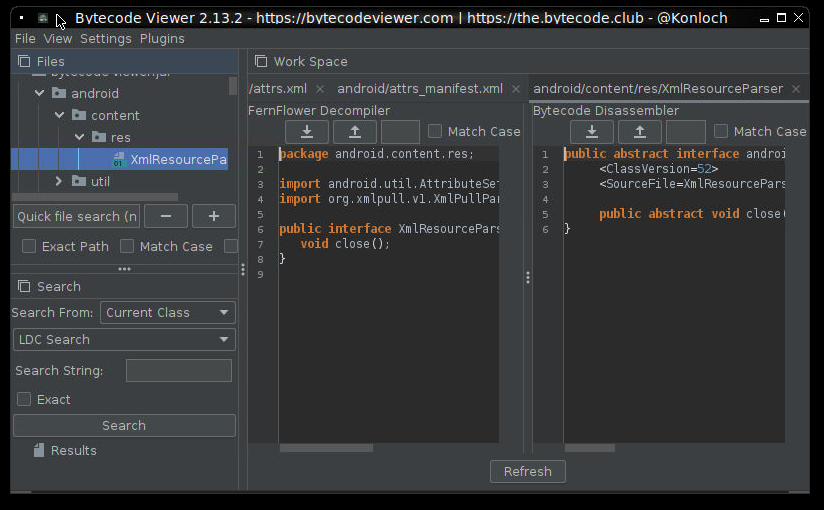
Task: Open the Search From dropdown
Action: point(168,312)
